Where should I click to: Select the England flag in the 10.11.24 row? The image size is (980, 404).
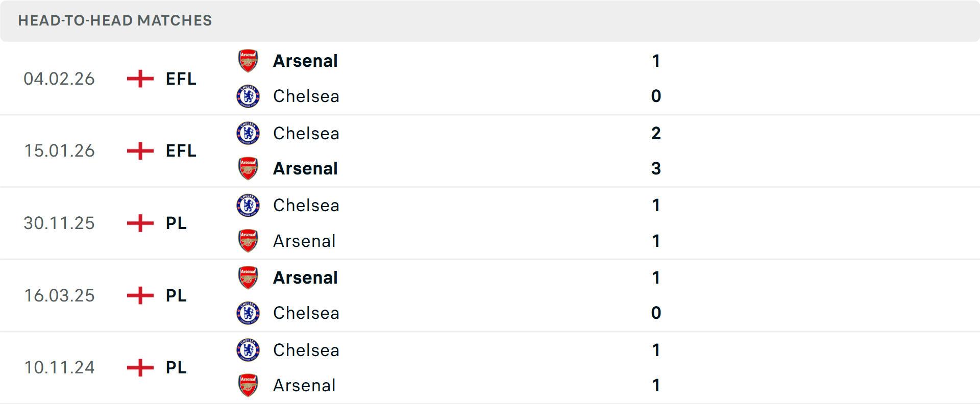point(139,368)
